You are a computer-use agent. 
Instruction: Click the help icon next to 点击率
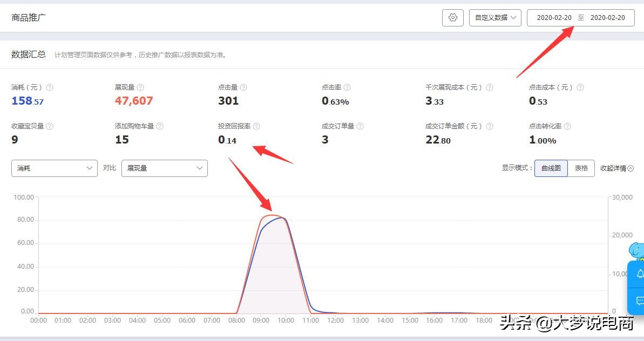click(x=347, y=87)
